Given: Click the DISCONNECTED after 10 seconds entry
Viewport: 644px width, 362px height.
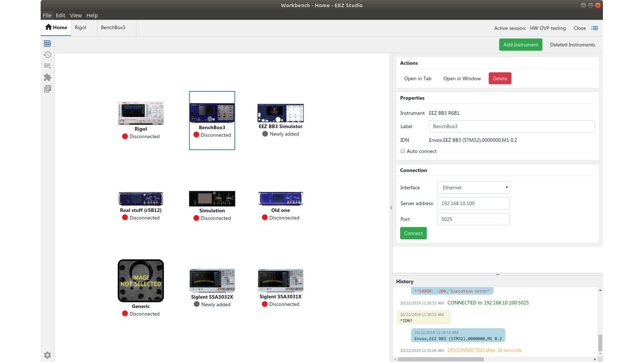Looking at the screenshot, I should click(484, 350).
